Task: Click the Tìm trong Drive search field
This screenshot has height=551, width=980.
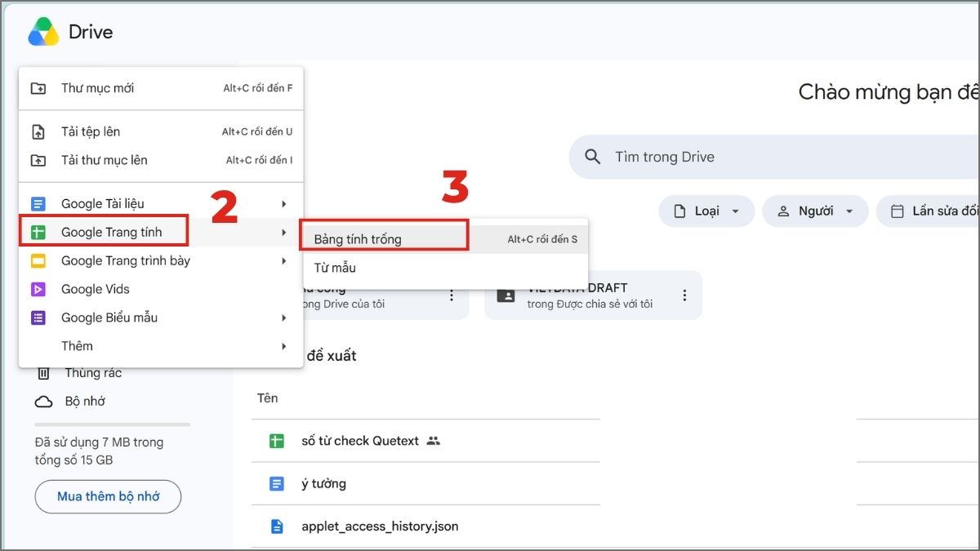Action: click(774, 157)
